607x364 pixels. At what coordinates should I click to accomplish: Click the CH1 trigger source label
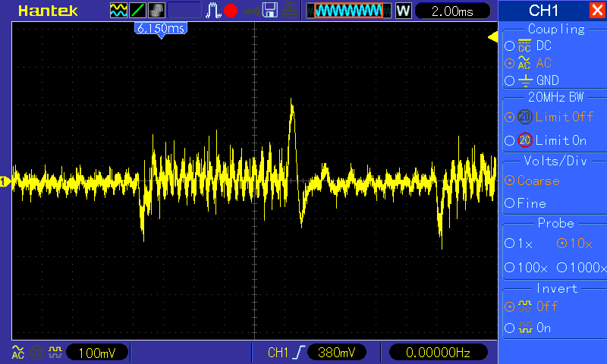278,353
